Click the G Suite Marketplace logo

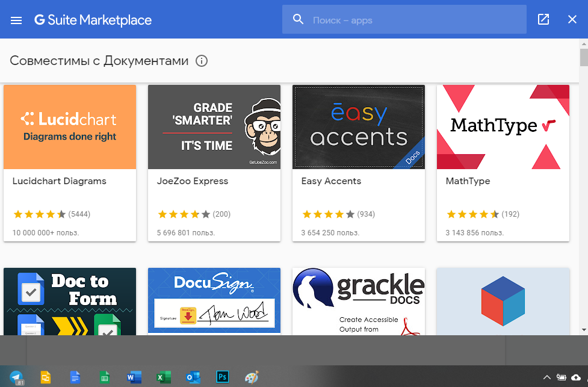93,20
